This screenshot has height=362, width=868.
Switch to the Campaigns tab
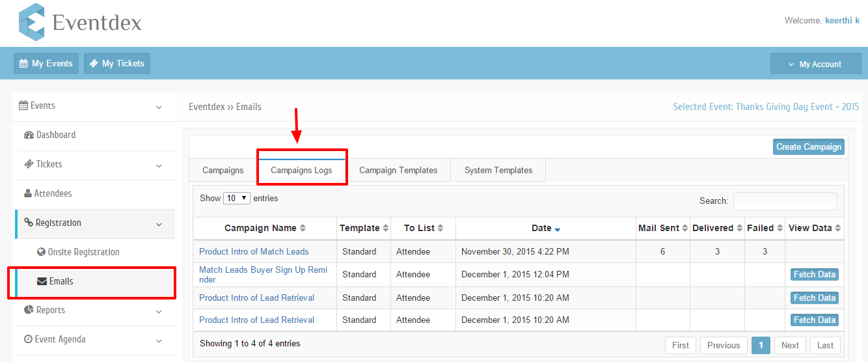[223, 170]
